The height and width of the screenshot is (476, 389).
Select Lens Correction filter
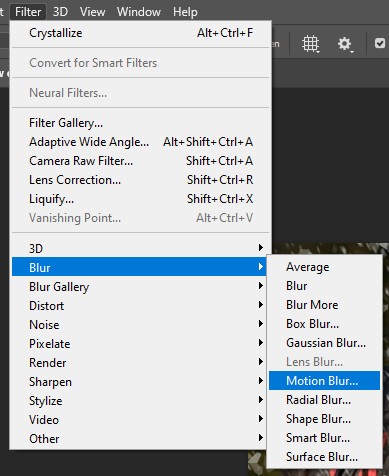140,180
